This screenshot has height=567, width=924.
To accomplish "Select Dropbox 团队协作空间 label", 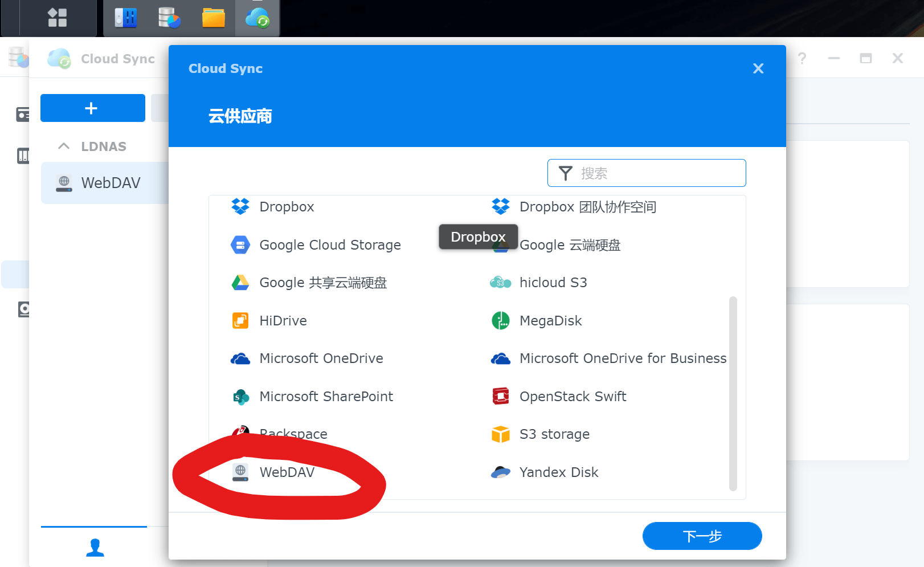I will point(588,207).
